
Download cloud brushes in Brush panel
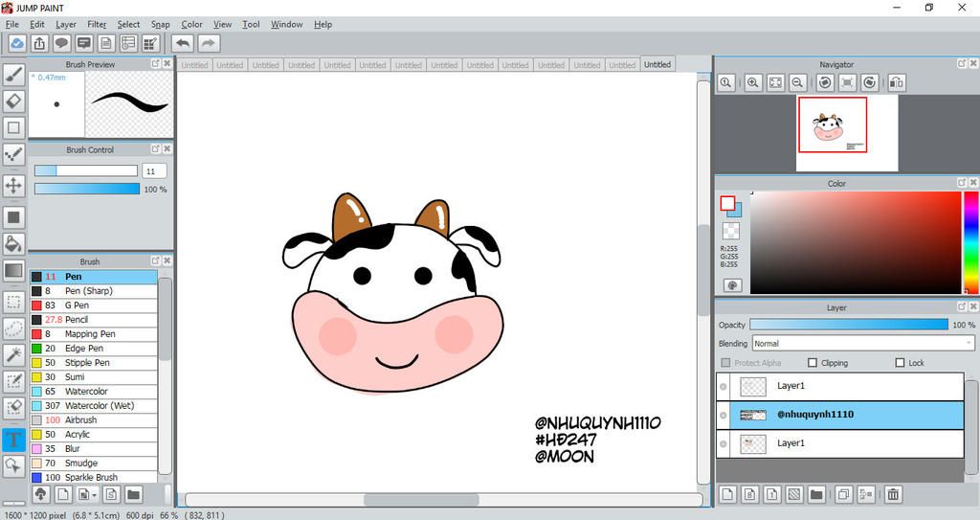click(40, 494)
